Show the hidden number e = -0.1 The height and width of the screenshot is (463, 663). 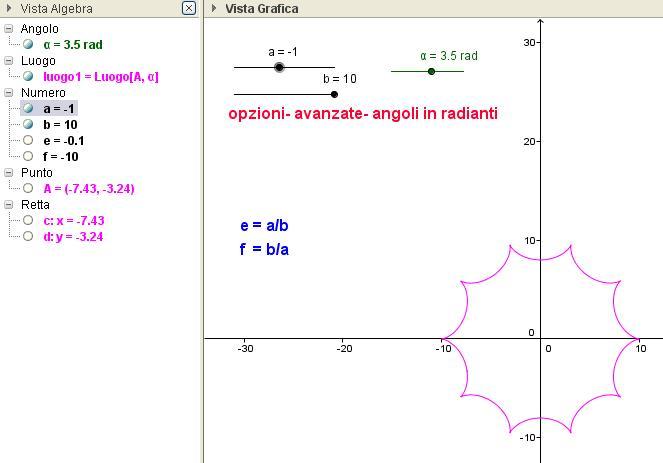(28, 140)
